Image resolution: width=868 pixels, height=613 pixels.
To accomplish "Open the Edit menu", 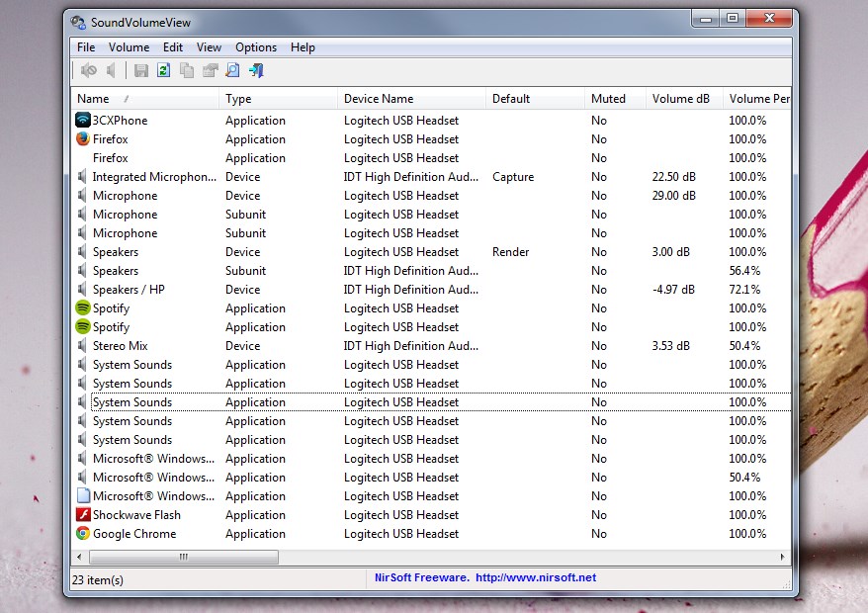I will [173, 47].
